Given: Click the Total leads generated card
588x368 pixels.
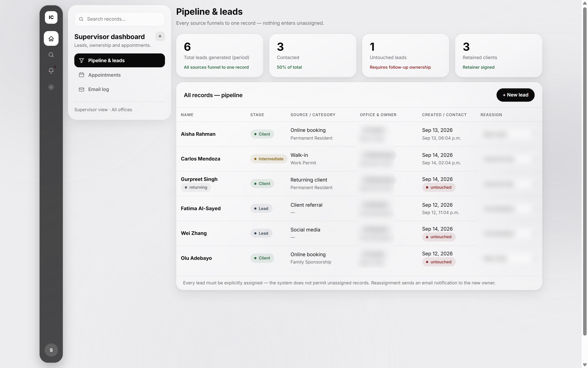Looking at the screenshot, I should coord(220,55).
